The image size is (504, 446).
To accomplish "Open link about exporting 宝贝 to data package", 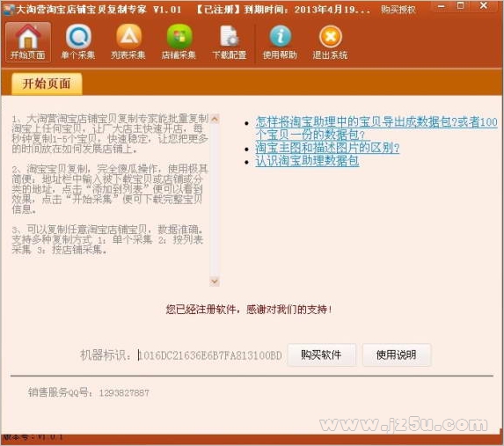I will point(376,128).
